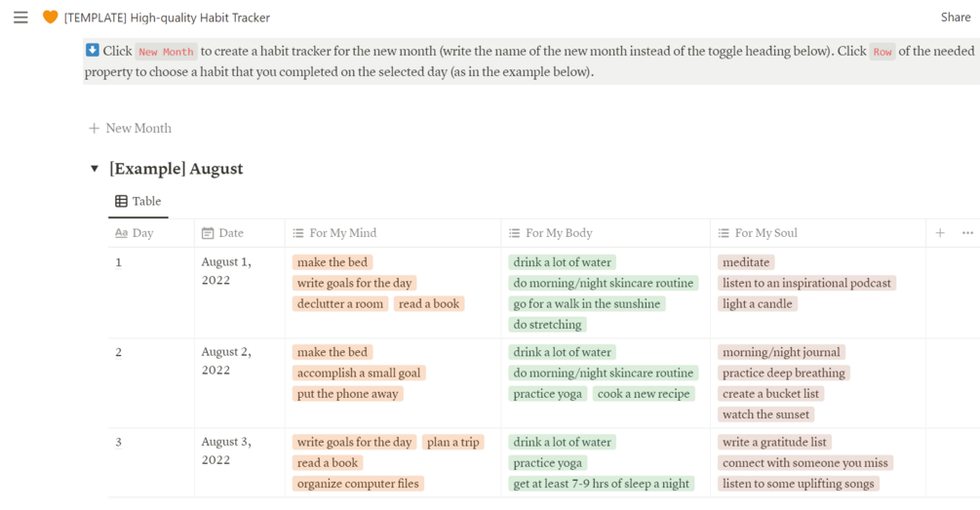Click the Share button
The image size is (980, 510).
(x=955, y=18)
